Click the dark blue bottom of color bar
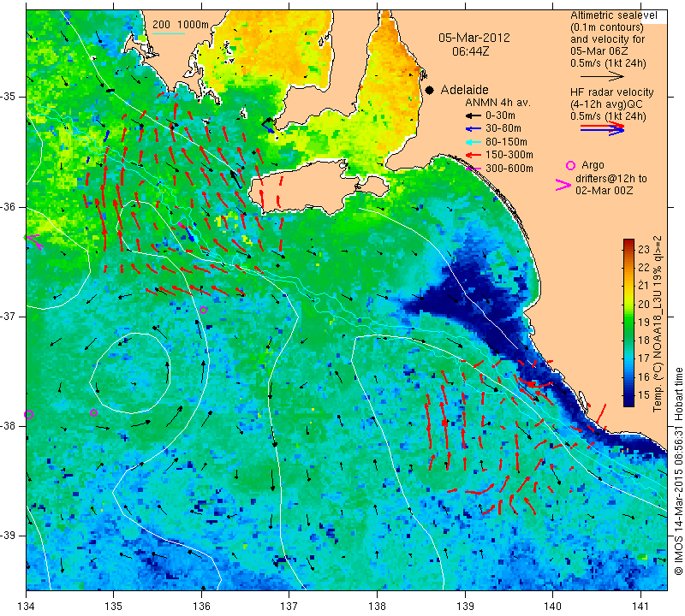 click(628, 402)
